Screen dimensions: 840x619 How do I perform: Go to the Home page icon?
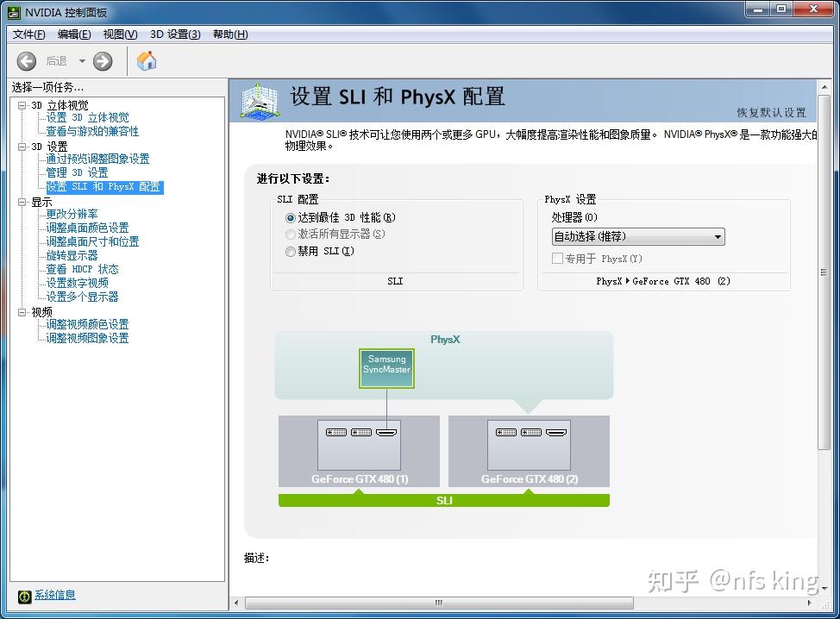pos(147,60)
